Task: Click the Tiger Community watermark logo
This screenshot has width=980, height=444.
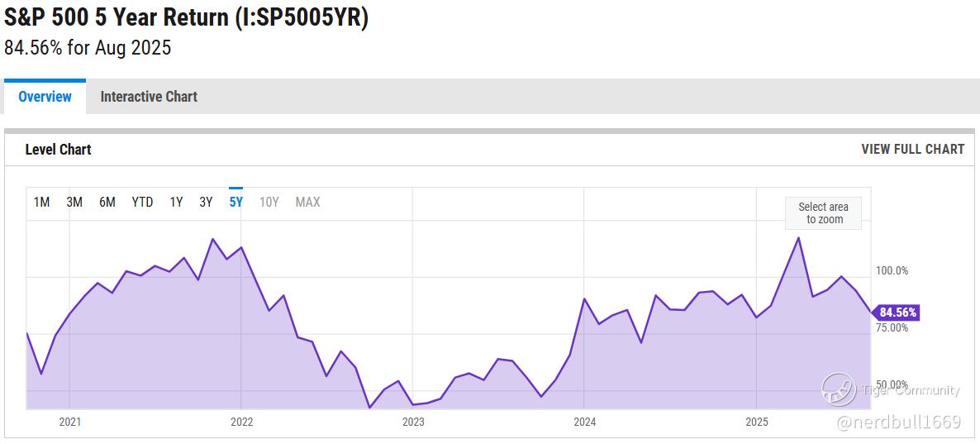Action: (x=839, y=389)
